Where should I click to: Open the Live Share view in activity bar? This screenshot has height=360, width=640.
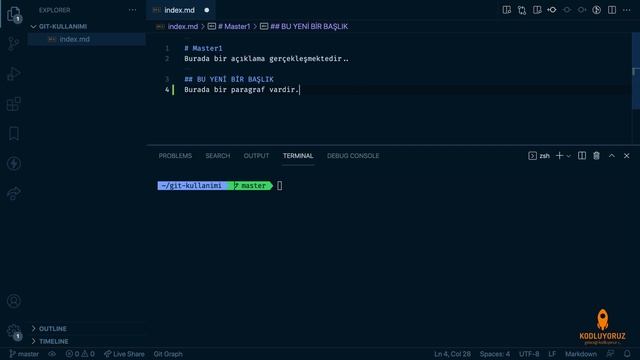(14, 193)
